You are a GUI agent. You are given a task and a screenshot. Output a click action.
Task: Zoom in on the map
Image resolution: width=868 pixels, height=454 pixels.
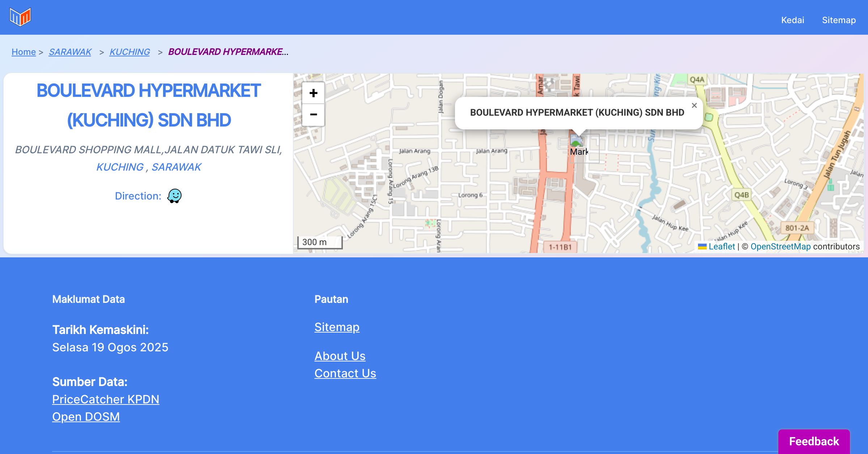pos(313,93)
